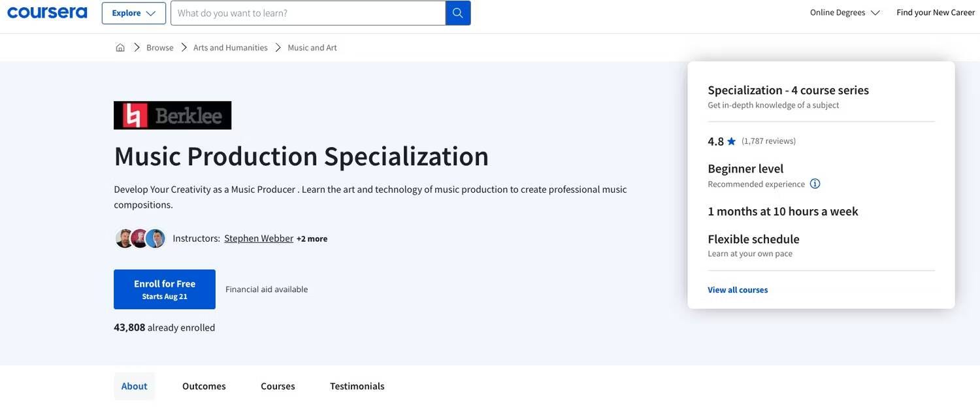Click the 'Instructors:' label
The width and height of the screenshot is (980, 407).
click(x=197, y=238)
